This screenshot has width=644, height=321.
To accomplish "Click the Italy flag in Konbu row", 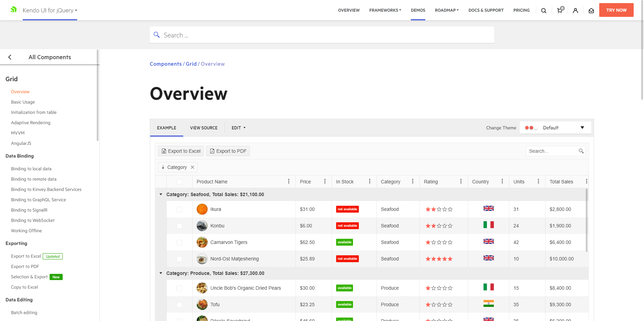I will [488, 225].
